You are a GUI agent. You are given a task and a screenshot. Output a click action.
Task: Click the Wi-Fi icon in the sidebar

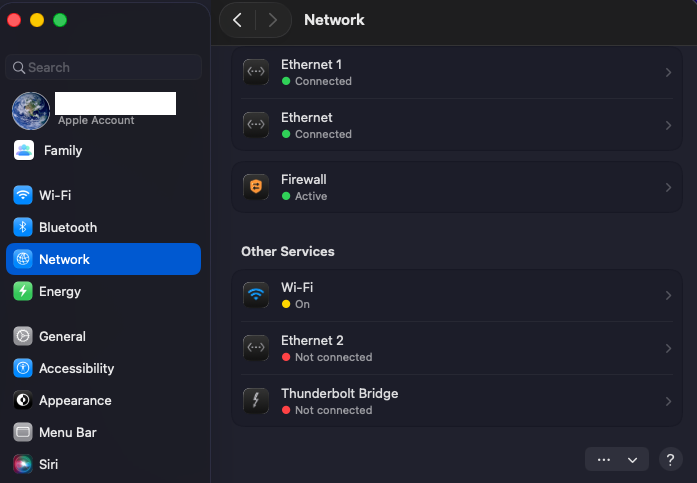pyautogui.click(x=23, y=195)
